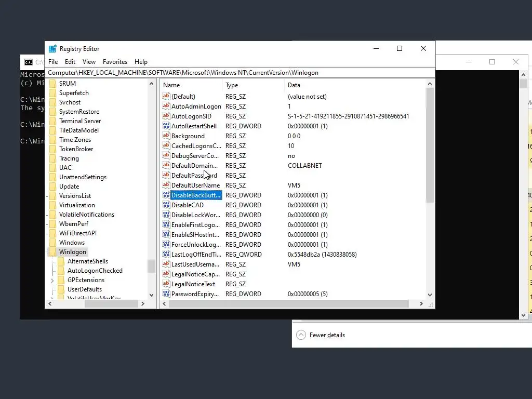Select the Virtualization key
The image size is (532, 399).
click(x=77, y=205)
